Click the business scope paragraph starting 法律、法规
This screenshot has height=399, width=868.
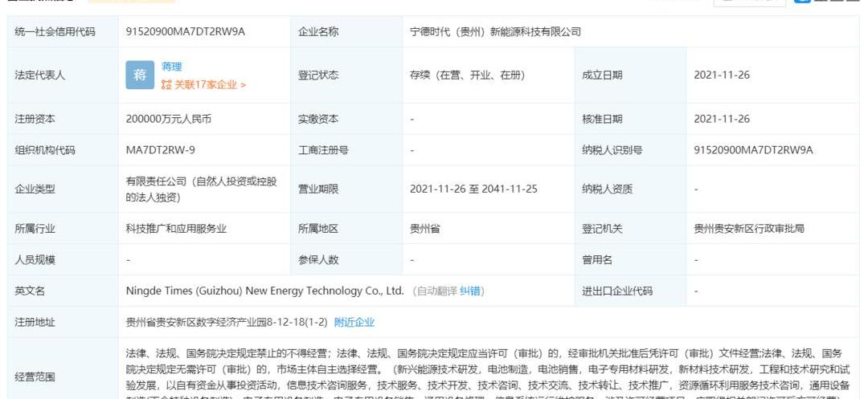pyautogui.click(x=489, y=373)
